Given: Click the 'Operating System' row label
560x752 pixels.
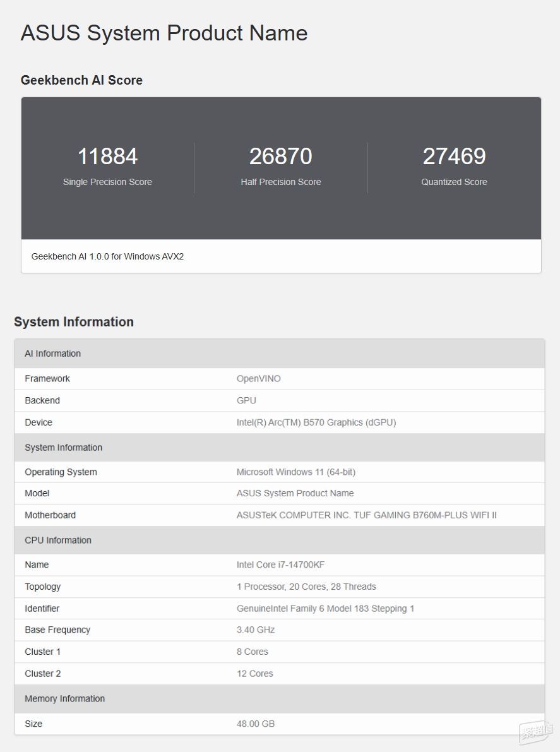Looking at the screenshot, I should click(x=61, y=472).
